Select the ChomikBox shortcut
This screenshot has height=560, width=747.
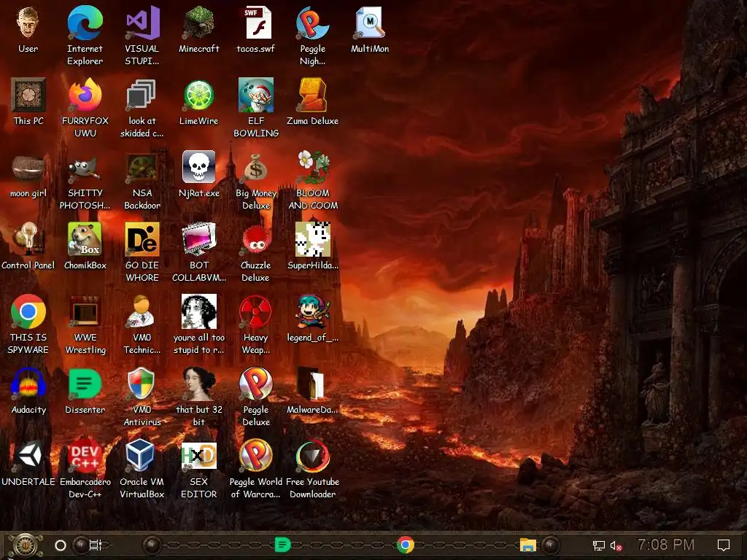(85, 239)
